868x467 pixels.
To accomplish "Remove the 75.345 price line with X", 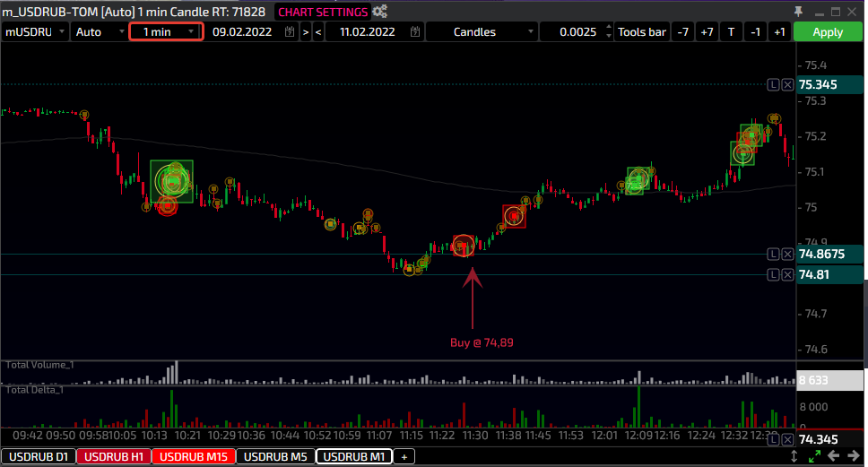I will [787, 84].
